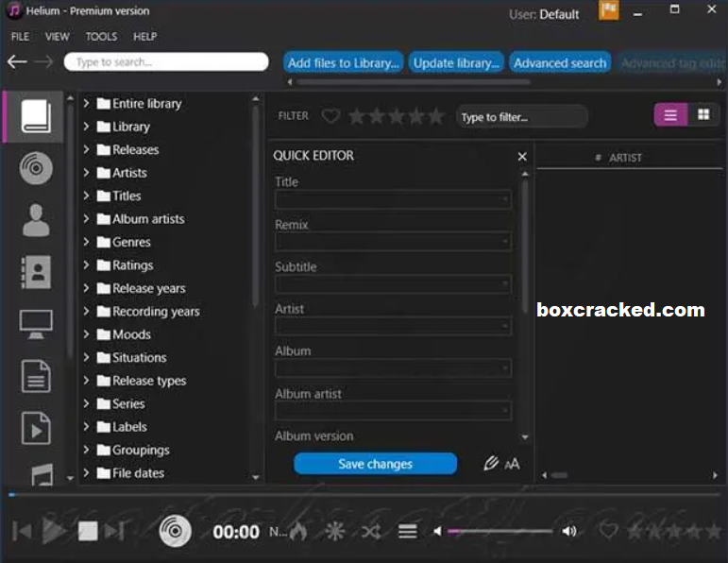728x563 pixels.
Task: Switch to grid view mode
Action: point(703,115)
